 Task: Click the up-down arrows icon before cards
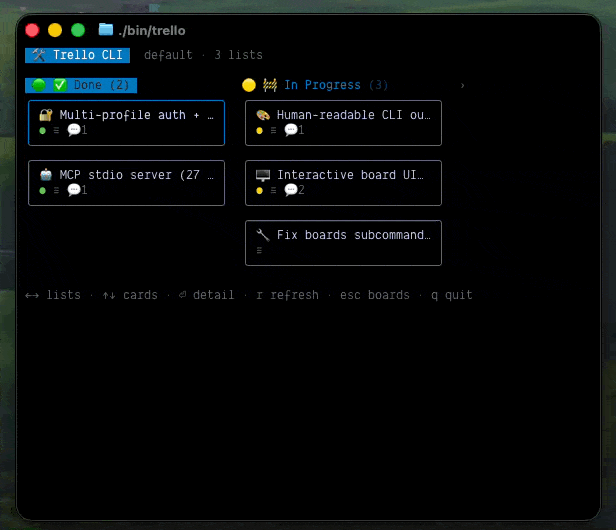click(x=109, y=295)
